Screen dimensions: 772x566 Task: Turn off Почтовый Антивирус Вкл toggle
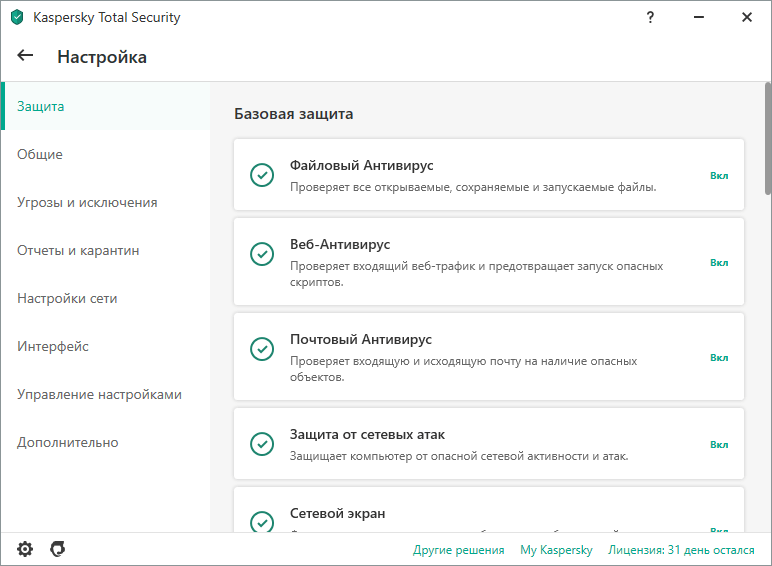pyautogui.click(x=719, y=357)
